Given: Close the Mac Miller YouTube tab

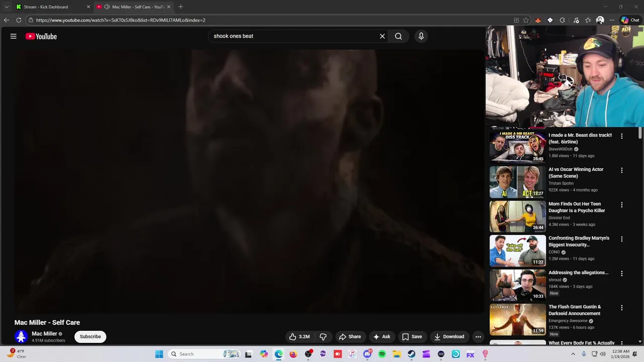Looking at the screenshot, I should click(169, 7).
